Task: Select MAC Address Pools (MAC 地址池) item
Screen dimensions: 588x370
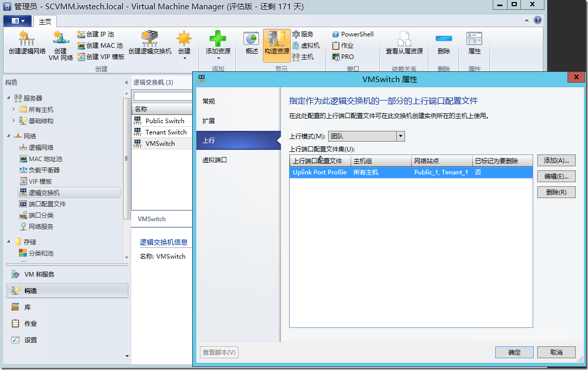Action: tap(40, 159)
